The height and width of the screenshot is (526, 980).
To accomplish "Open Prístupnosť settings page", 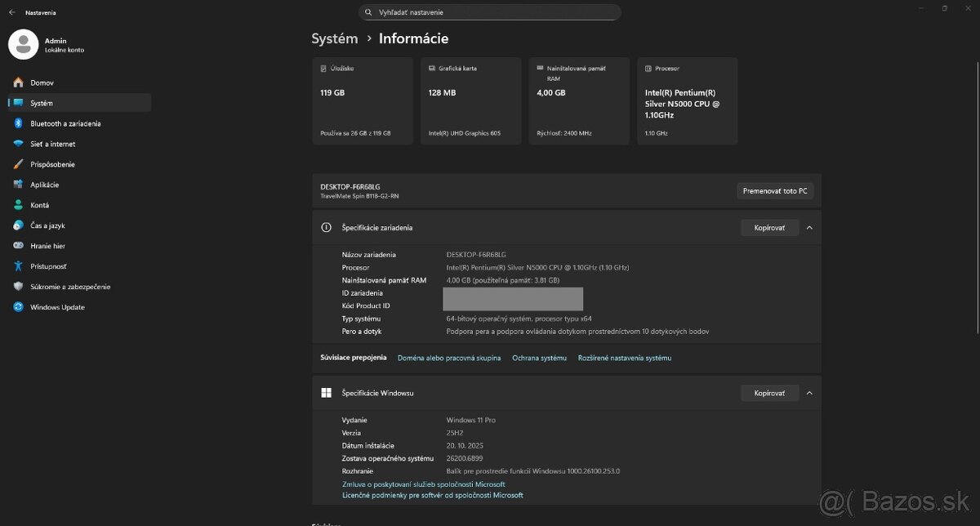I will coord(48,266).
